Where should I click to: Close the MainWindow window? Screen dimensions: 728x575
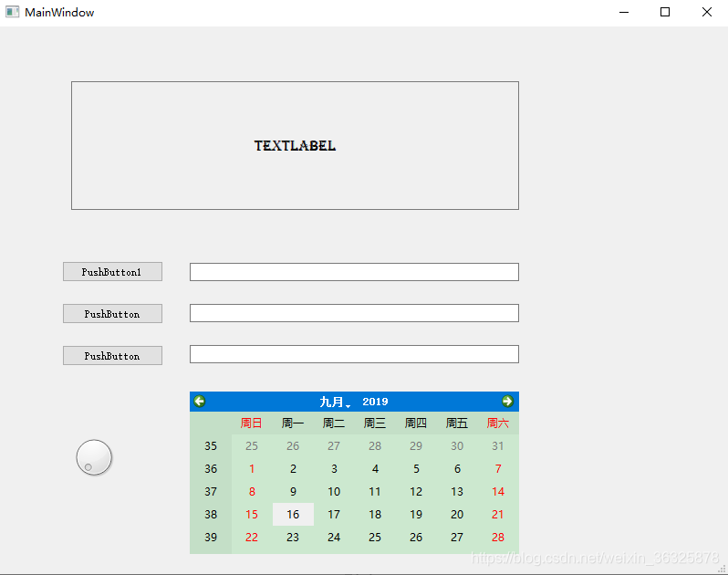(707, 12)
